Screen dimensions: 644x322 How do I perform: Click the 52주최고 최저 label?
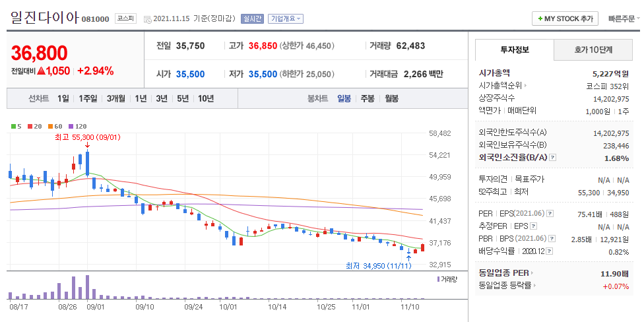503,192
